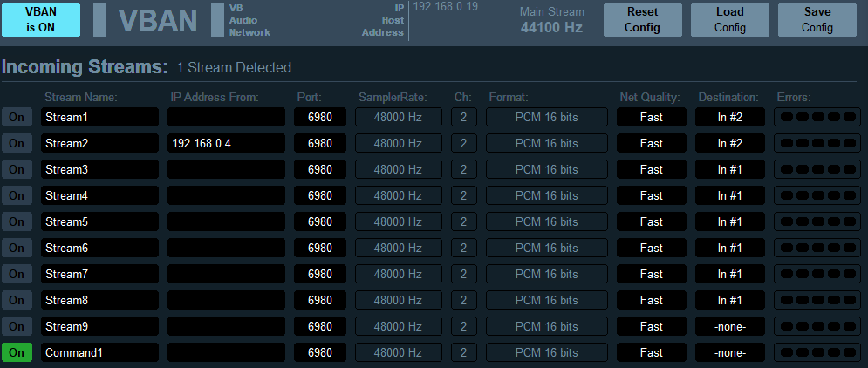Open the Stream9 Destination -none- selector
The width and height of the screenshot is (868, 368).
point(729,326)
